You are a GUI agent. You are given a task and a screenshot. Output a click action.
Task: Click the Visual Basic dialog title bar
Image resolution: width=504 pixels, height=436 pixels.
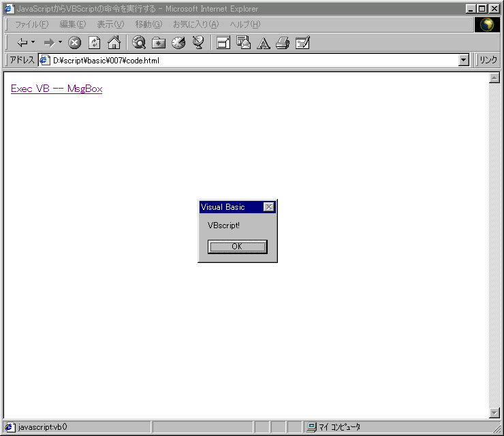coord(238,207)
